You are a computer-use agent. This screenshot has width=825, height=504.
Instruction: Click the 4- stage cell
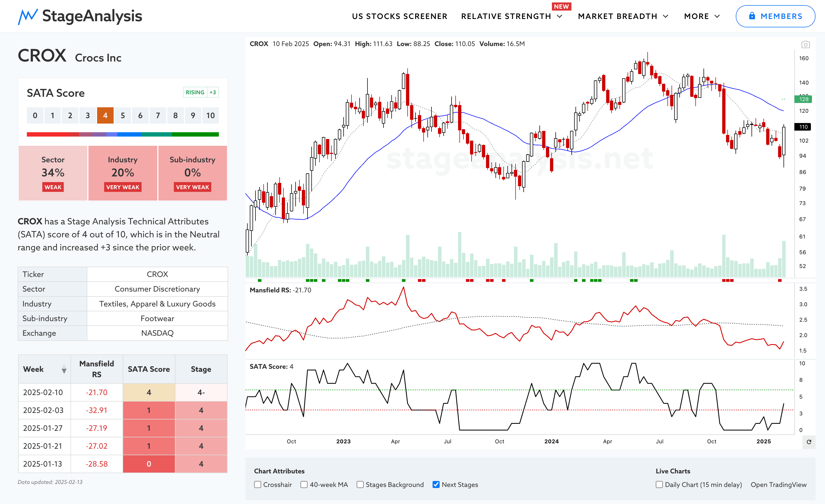pyautogui.click(x=201, y=392)
